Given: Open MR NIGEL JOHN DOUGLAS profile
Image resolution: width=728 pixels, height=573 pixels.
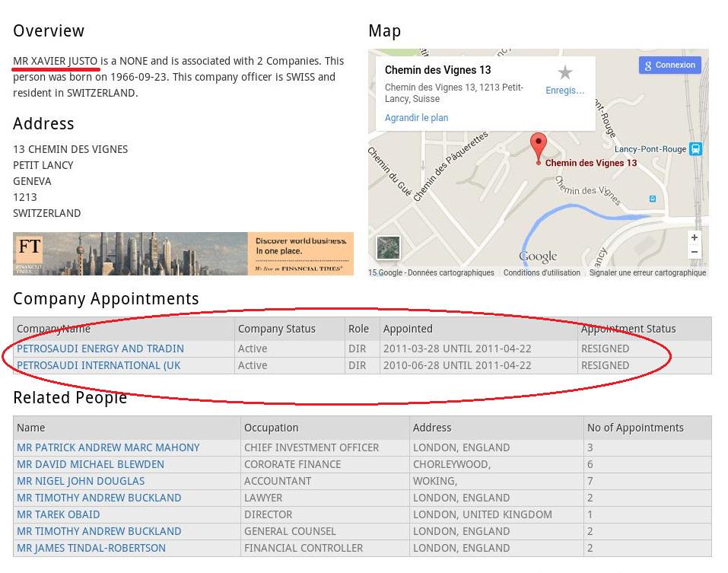Looking at the screenshot, I should [81, 481].
